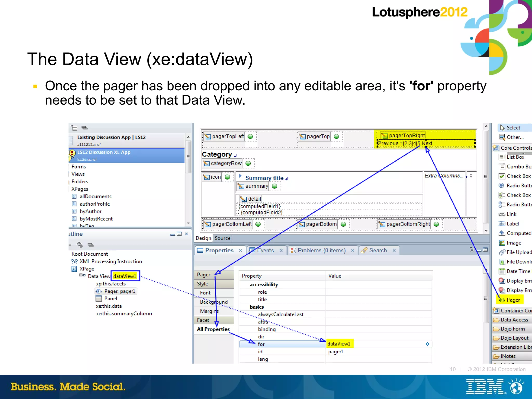Click the icon facet edit icon
532x399 pixels.
(x=206, y=177)
